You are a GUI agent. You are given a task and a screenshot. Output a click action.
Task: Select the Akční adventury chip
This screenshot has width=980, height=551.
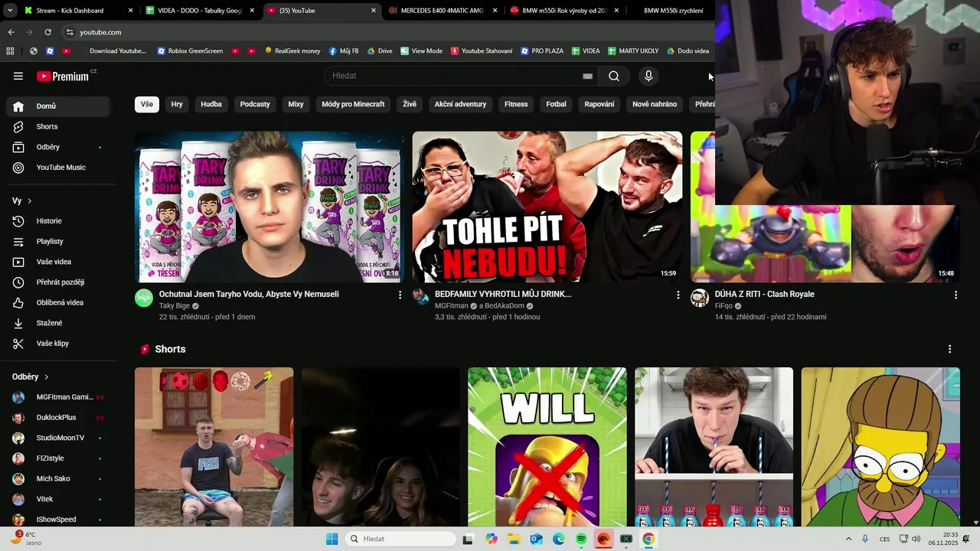pyautogui.click(x=460, y=104)
